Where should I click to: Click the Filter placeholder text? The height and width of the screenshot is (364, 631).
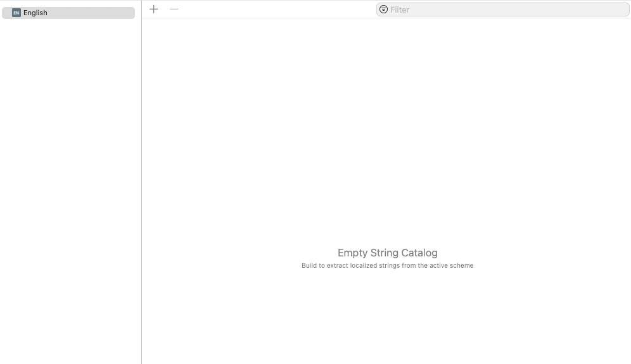400,9
